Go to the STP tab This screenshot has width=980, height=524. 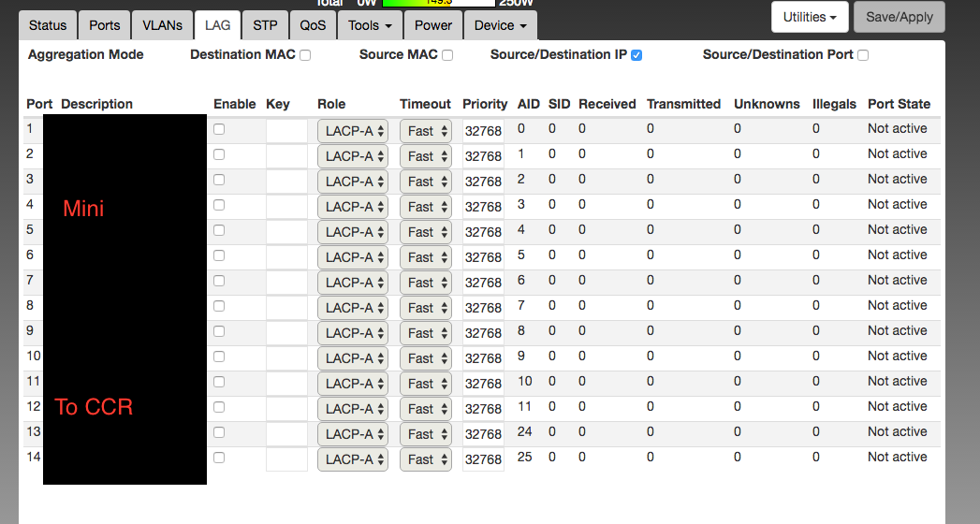click(265, 25)
